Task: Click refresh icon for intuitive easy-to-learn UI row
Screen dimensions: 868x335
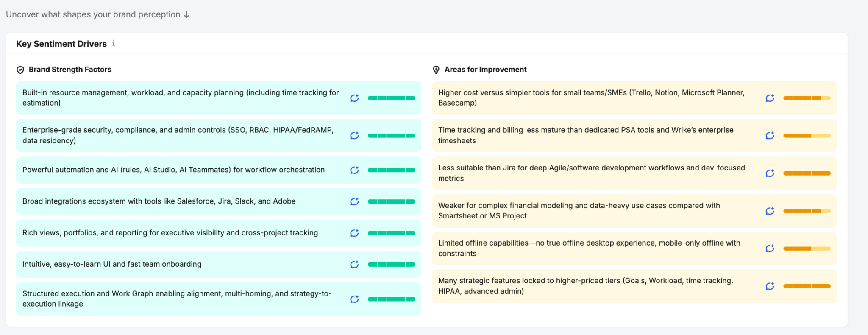Action: [x=354, y=265]
